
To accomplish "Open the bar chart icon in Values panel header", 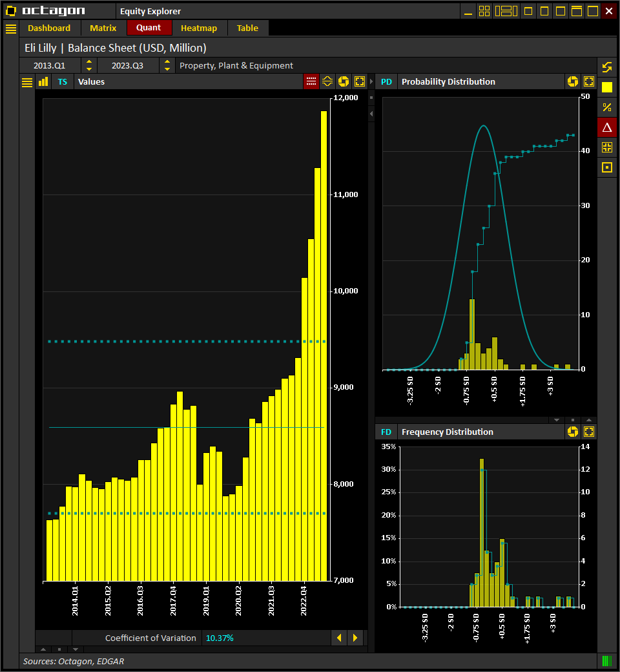I will [x=43, y=81].
